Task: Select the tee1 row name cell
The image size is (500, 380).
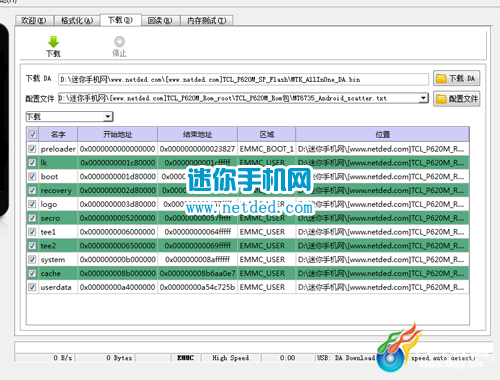Action: click(58, 232)
